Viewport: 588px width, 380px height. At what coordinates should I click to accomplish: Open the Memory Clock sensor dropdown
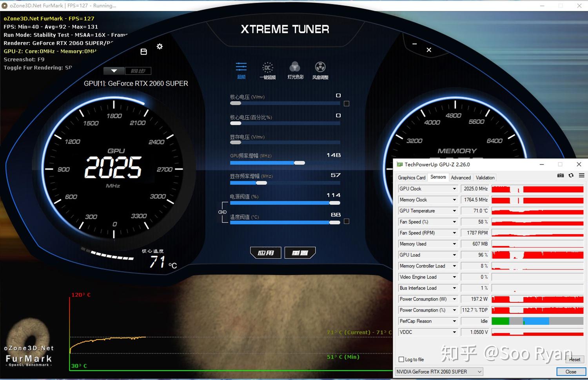[x=455, y=200]
